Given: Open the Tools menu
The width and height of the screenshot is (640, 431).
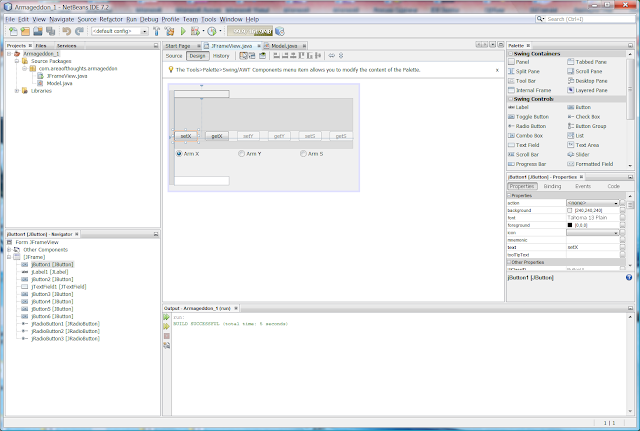Looking at the screenshot, I should tap(209, 19).
